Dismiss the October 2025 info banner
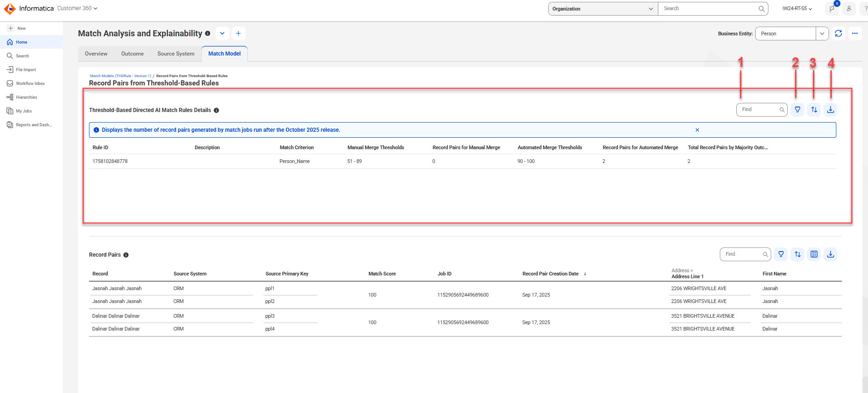This screenshot has height=393, width=868. point(697,130)
